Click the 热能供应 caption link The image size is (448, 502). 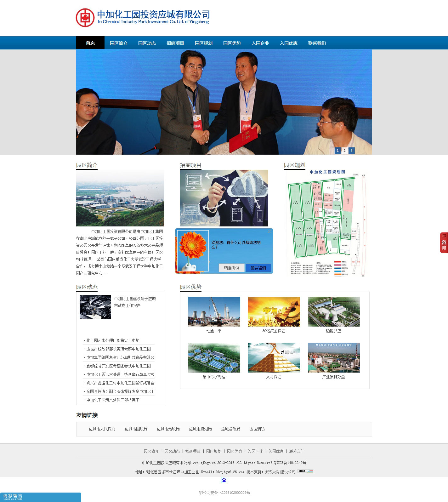pos(334,331)
